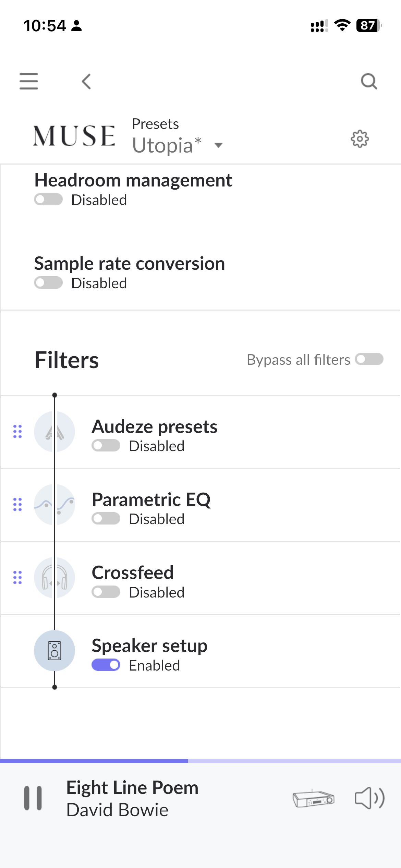Click the search magnifier icon
The height and width of the screenshot is (868, 401).
(369, 81)
